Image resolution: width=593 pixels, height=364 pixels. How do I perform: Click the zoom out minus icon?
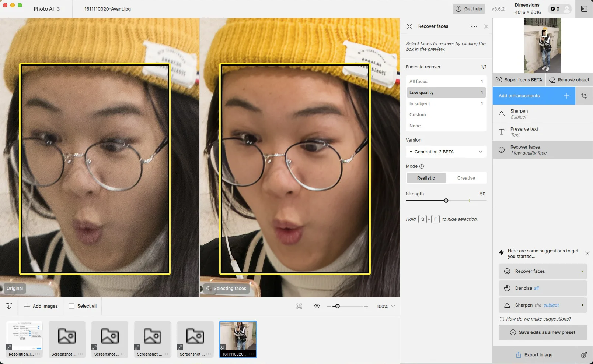click(x=329, y=306)
